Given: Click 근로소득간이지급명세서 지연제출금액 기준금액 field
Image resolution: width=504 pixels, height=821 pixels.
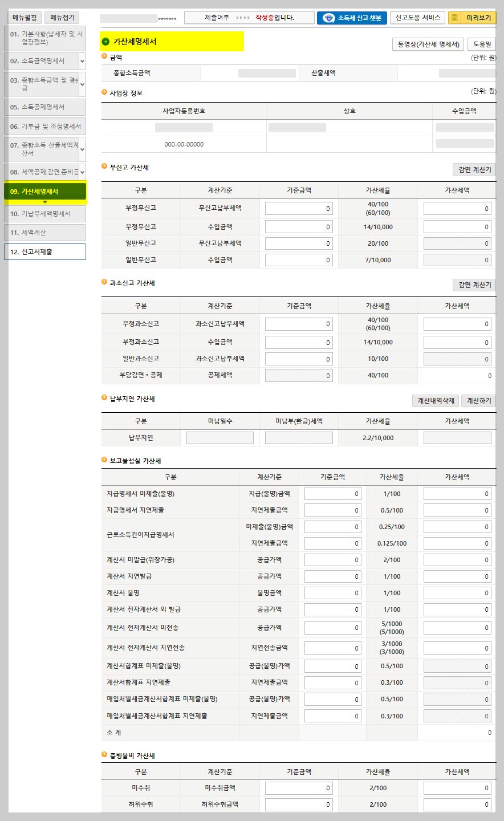Looking at the screenshot, I should (x=332, y=543).
